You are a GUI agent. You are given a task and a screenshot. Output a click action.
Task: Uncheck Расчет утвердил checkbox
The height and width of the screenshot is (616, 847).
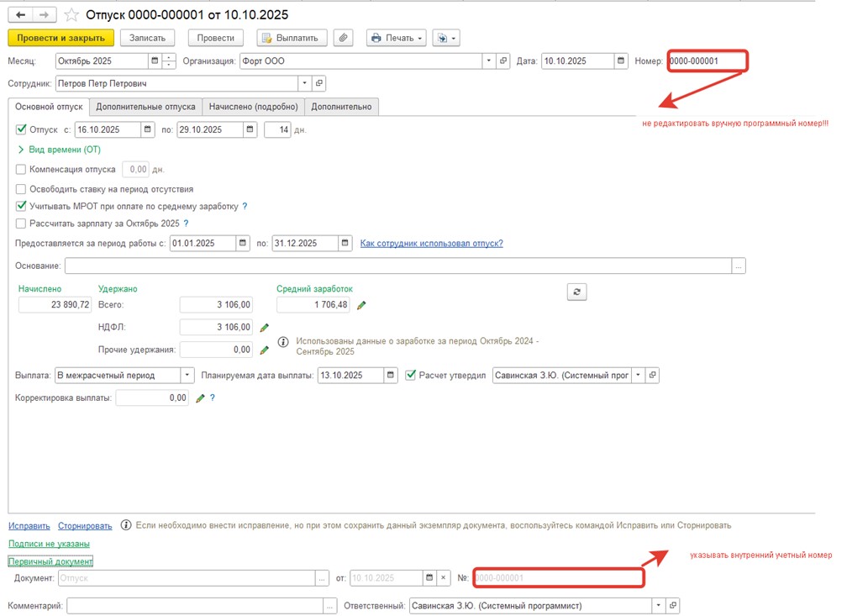pos(411,375)
